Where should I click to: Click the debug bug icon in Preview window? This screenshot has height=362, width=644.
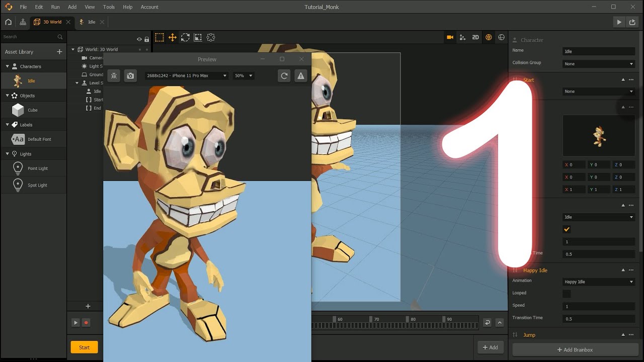coord(114,75)
